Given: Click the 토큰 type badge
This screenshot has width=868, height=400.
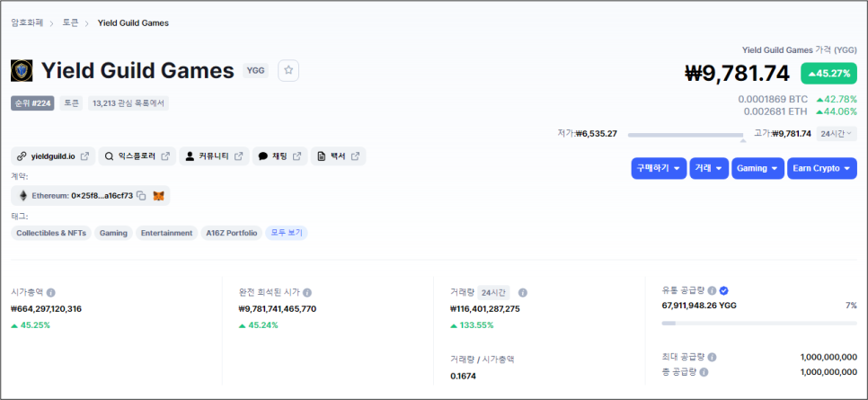Looking at the screenshot, I should coord(71,103).
